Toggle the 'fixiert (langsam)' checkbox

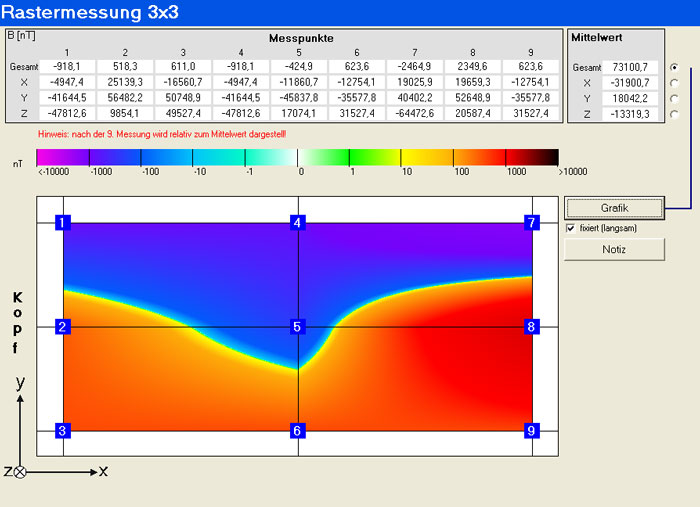click(570, 228)
